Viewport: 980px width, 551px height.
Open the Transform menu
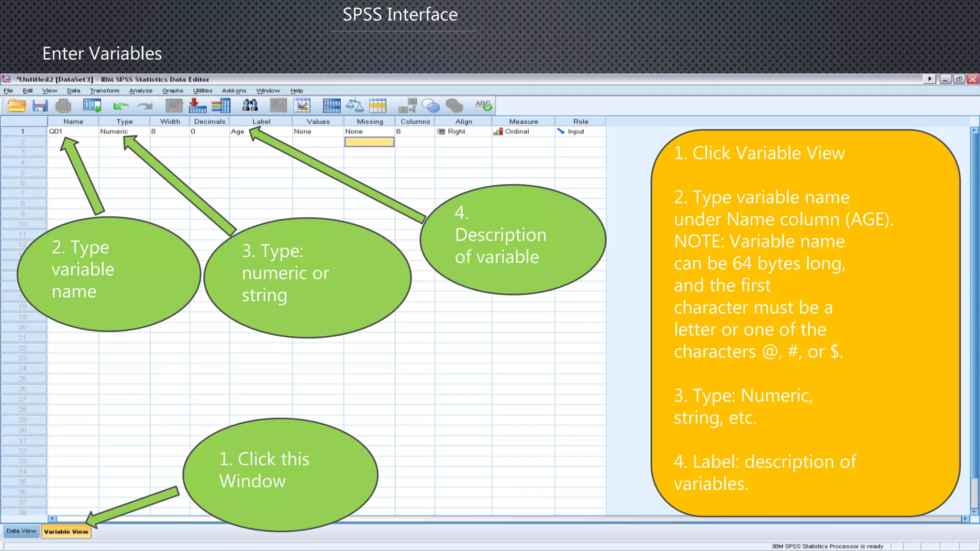(104, 90)
